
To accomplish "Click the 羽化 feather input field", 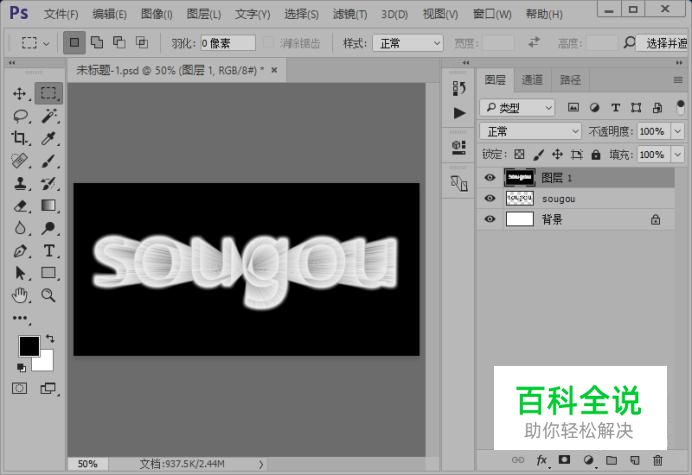I will click(x=228, y=43).
